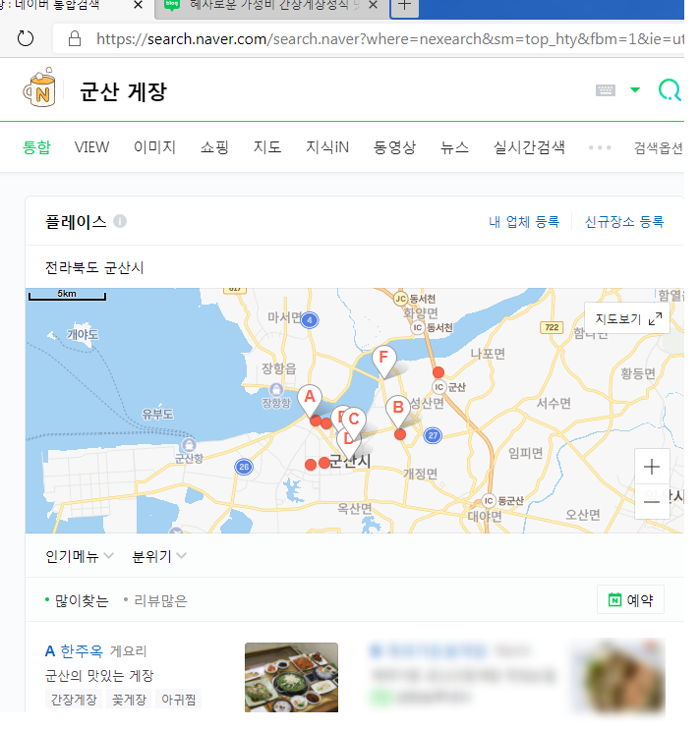Image resolution: width=700 pixels, height=730 pixels.
Task: Expand the 분위기 filter dropdown
Action: click(159, 556)
